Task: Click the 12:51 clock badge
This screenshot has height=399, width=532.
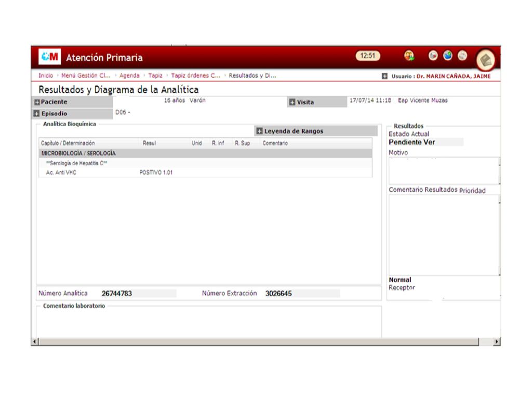Action: pyautogui.click(x=368, y=56)
